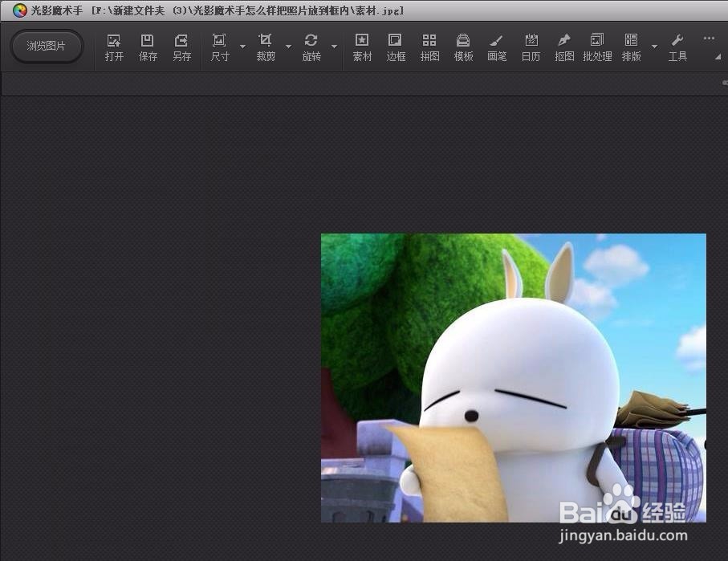This screenshot has height=561, width=728.
Task: Choose 另存 to save as
Action: (x=181, y=47)
